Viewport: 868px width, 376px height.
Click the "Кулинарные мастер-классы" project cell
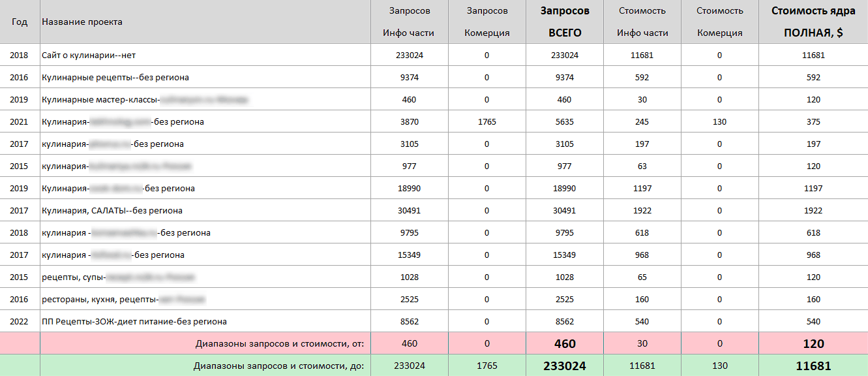(x=100, y=100)
